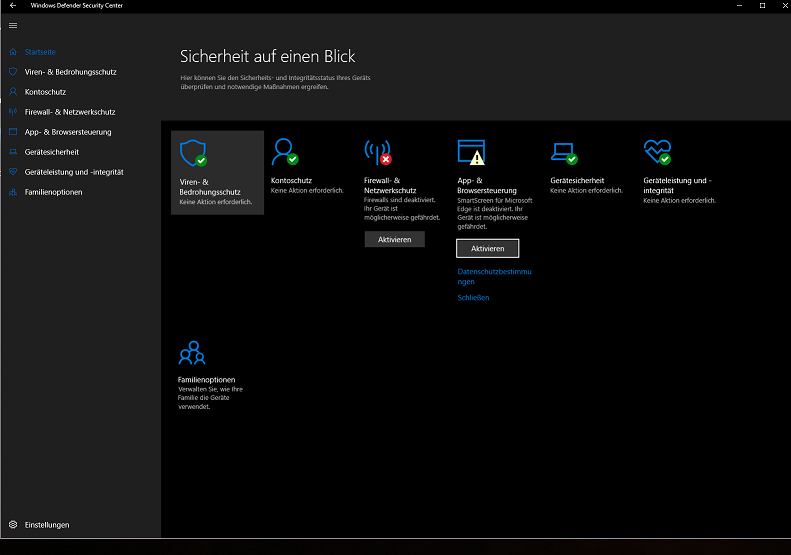This screenshot has width=791, height=555.
Task: Click the Startseite home icon in sidebar
Action: pos(13,52)
